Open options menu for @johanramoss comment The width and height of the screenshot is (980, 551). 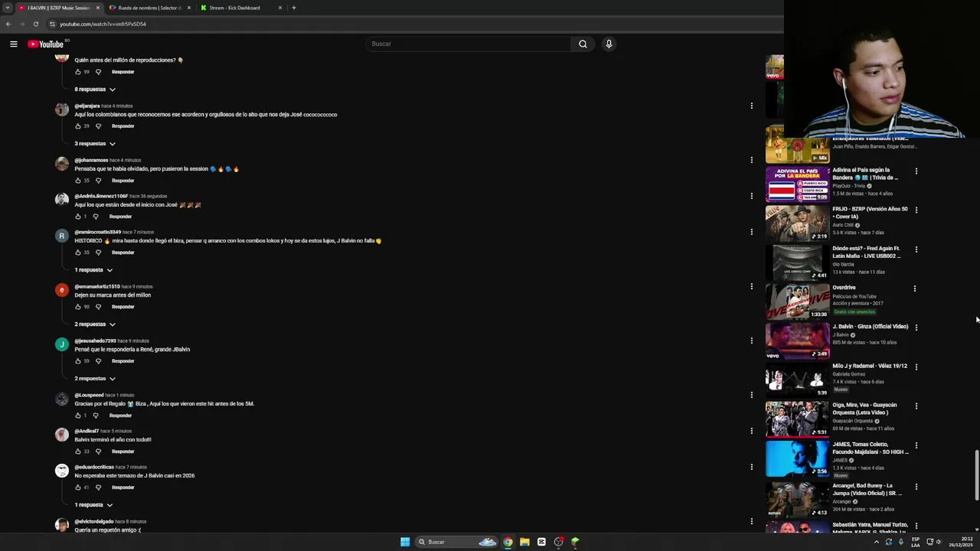pyautogui.click(x=751, y=160)
